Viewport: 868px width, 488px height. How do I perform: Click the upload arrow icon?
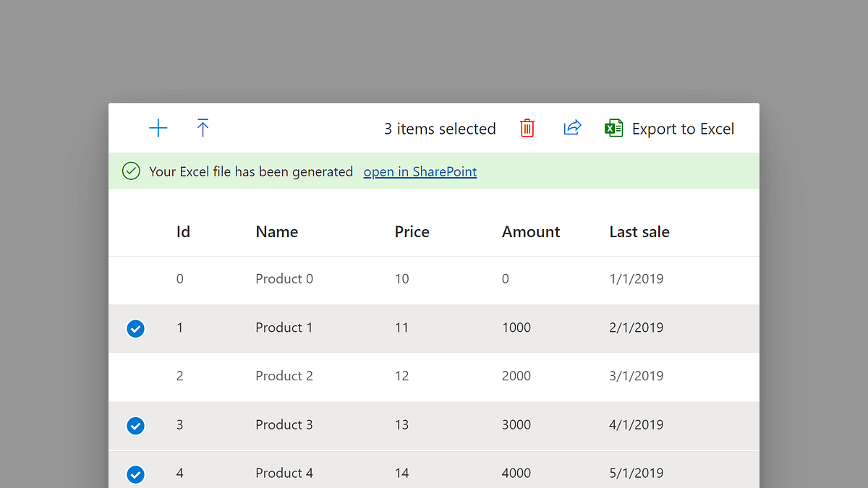tap(203, 128)
